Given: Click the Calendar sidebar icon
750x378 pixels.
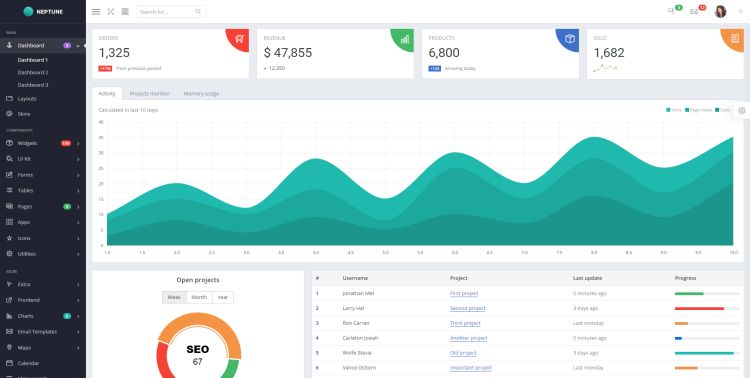Looking at the screenshot, I should pyautogui.click(x=9, y=363).
